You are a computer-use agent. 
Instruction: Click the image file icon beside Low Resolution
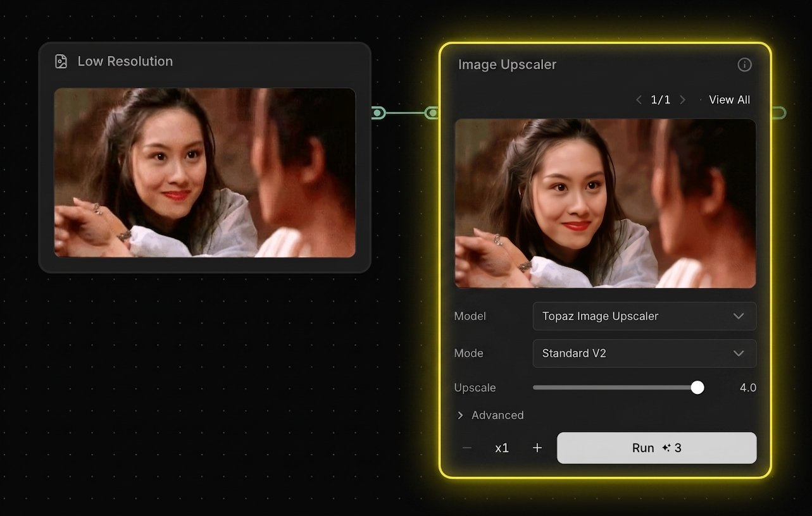point(61,61)
